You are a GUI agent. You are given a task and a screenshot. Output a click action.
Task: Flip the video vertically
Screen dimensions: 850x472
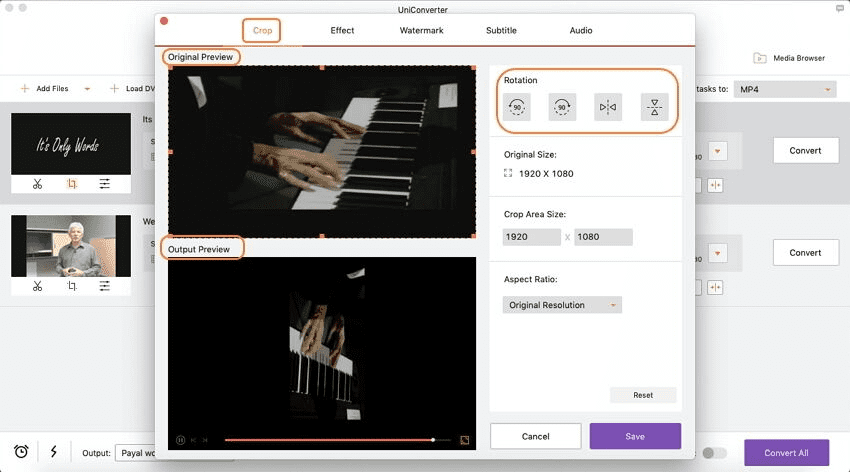tap(654, 107)
